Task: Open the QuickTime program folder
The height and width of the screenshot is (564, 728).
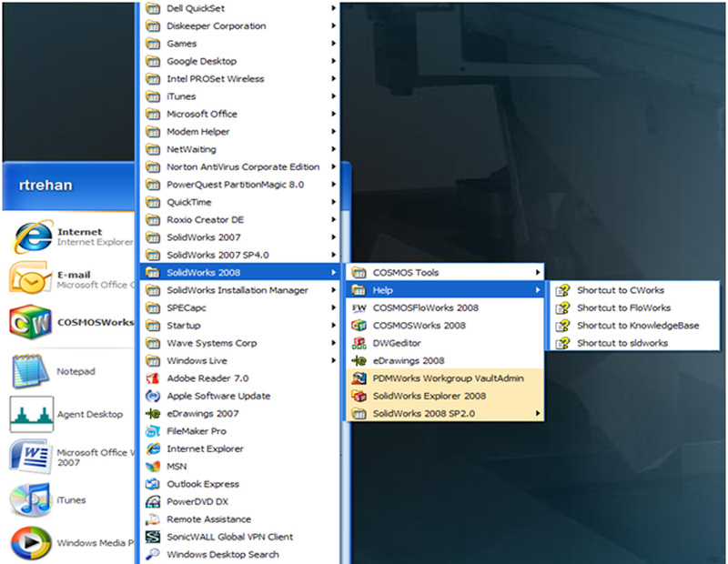Action: point(240,202)
